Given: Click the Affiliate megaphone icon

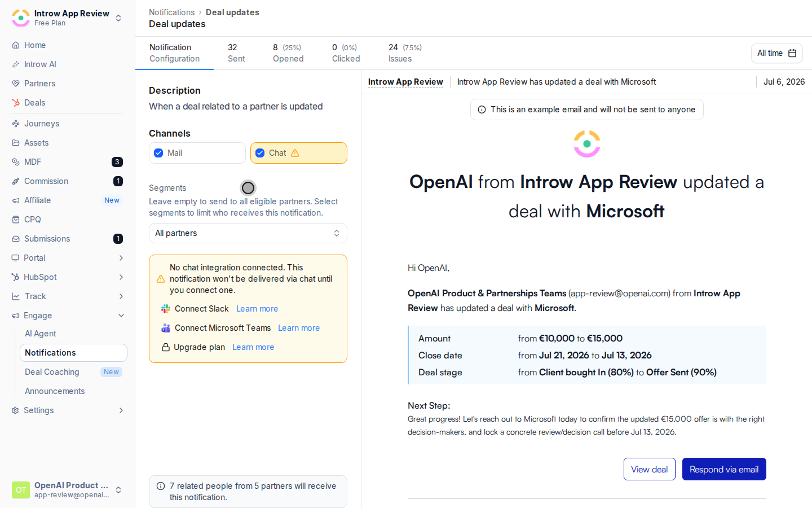Looking at the screenshot, I should [x=16, y=200].
